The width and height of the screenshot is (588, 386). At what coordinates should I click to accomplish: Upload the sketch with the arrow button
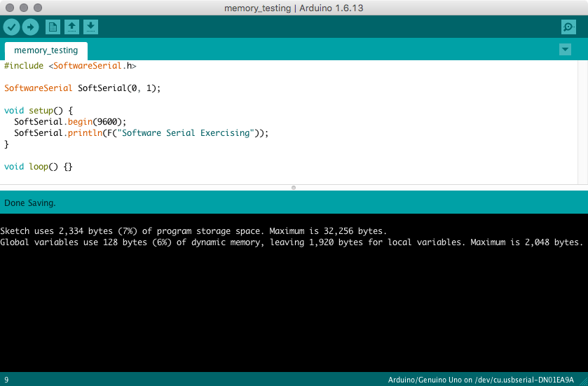[x=30, y=27]
